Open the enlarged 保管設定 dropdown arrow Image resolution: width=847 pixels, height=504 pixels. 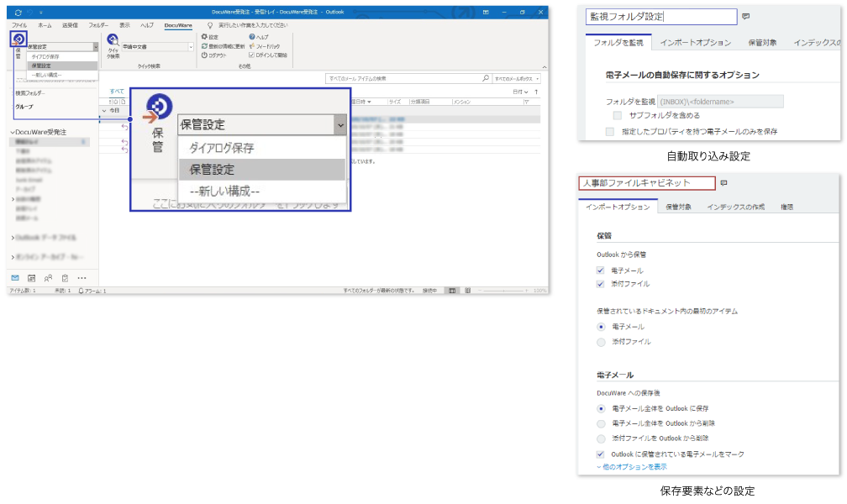tap(339, 125)
